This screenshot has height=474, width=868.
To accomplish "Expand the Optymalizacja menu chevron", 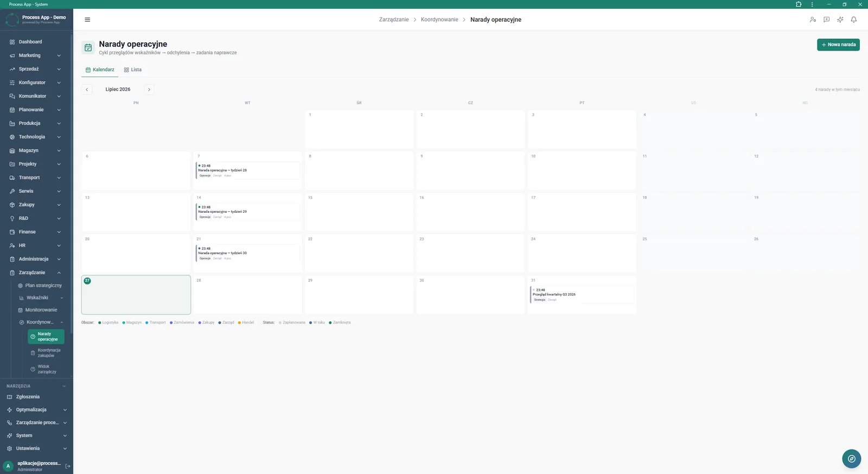I will click(65, 410).
